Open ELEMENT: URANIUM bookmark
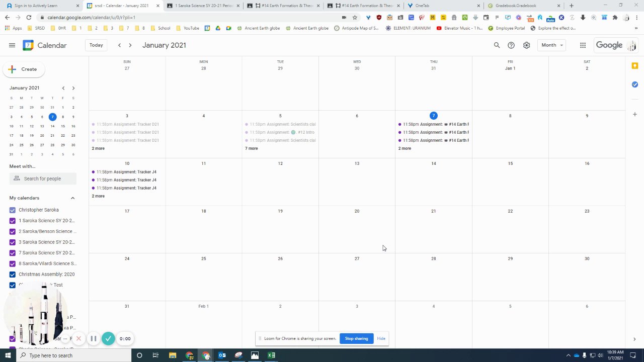The image size is (644, 362). click(408, 28)
